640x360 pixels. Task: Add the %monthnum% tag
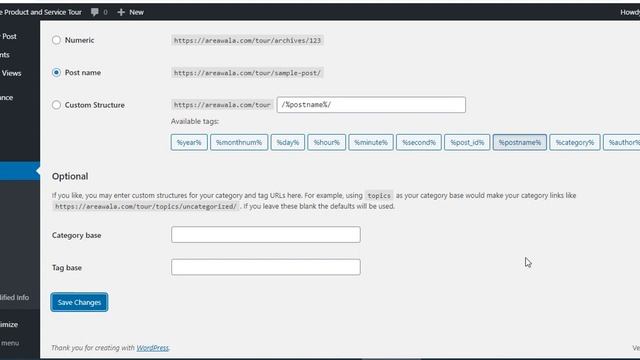[x=239, y=142]
